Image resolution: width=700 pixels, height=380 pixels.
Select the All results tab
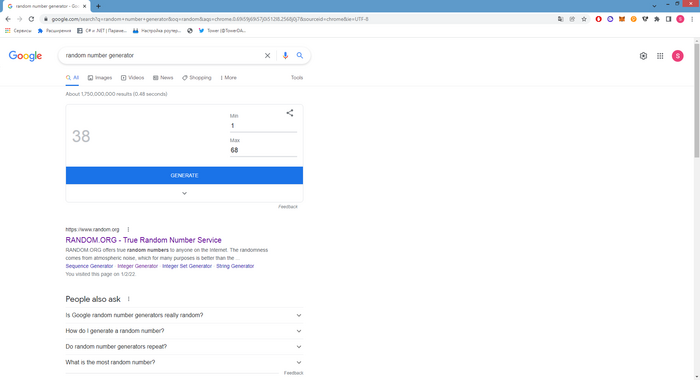pos(72,78)
